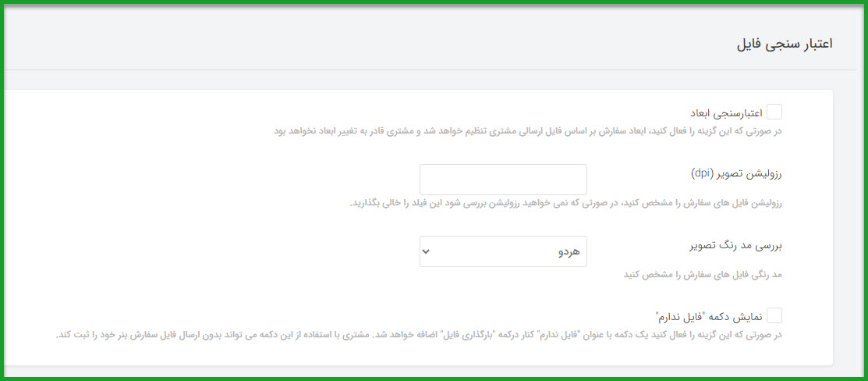Click help text starting رزولیشن فایل های سفارش
868x381 pixels.
pyautogui.click(x=566, y=202)
